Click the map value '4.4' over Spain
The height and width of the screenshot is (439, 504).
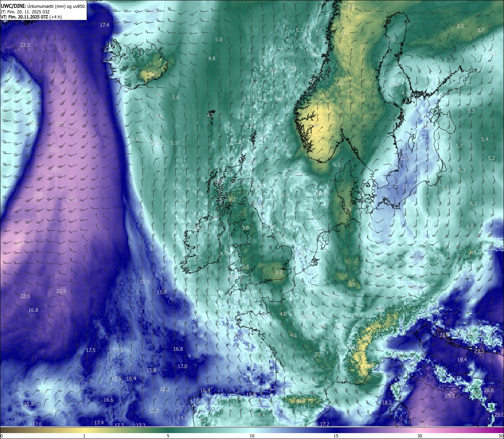pyautogui.click(x=261, y=415)
